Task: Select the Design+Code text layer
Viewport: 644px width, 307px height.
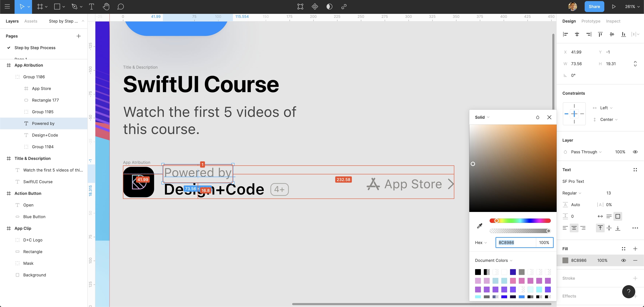Action: point(45,135)
